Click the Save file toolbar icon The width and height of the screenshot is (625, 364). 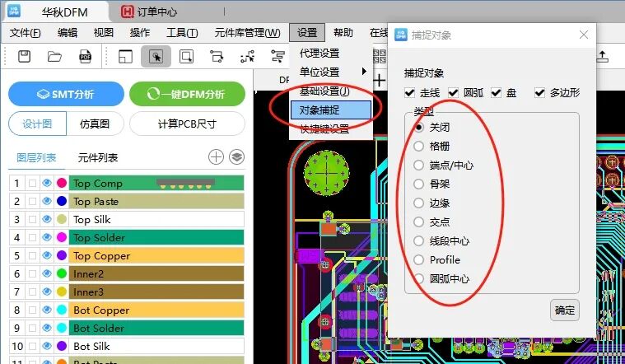[25, 56]
